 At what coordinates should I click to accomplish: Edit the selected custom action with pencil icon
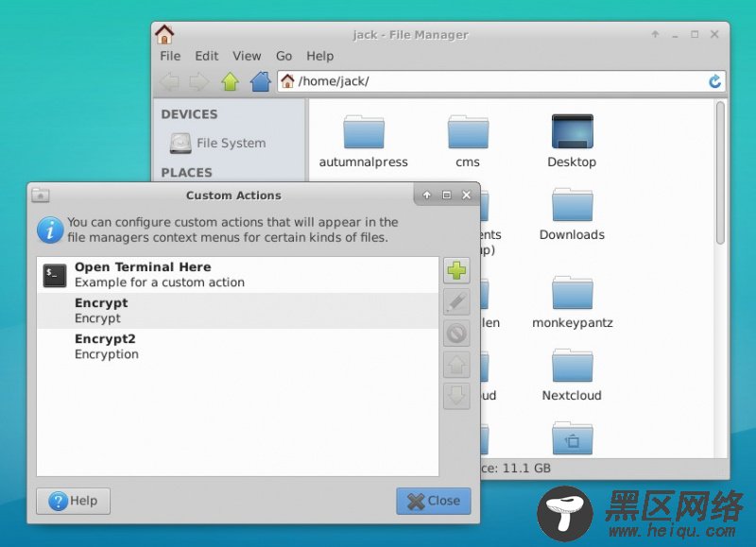coord(456,302)
